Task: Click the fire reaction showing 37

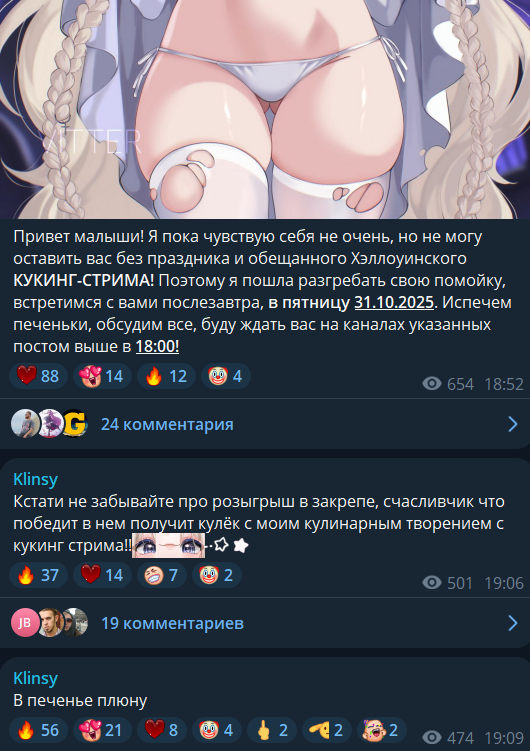Action: 38,575
